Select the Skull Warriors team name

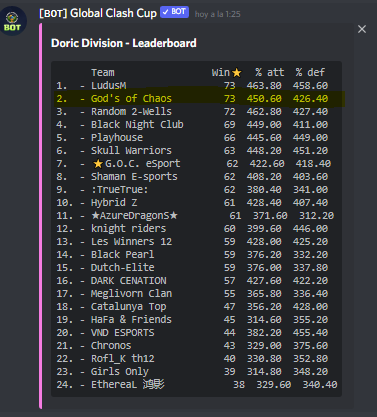(x=131, y=150)
